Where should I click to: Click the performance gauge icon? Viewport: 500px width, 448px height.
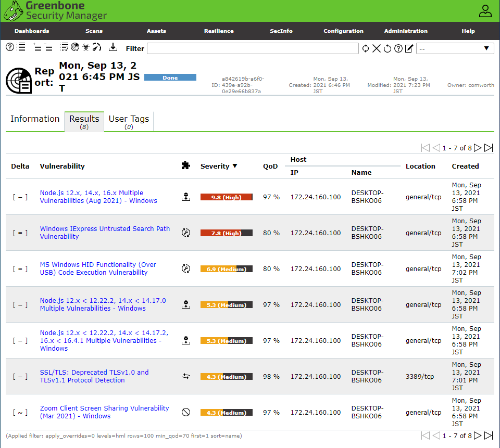[97, 48]
